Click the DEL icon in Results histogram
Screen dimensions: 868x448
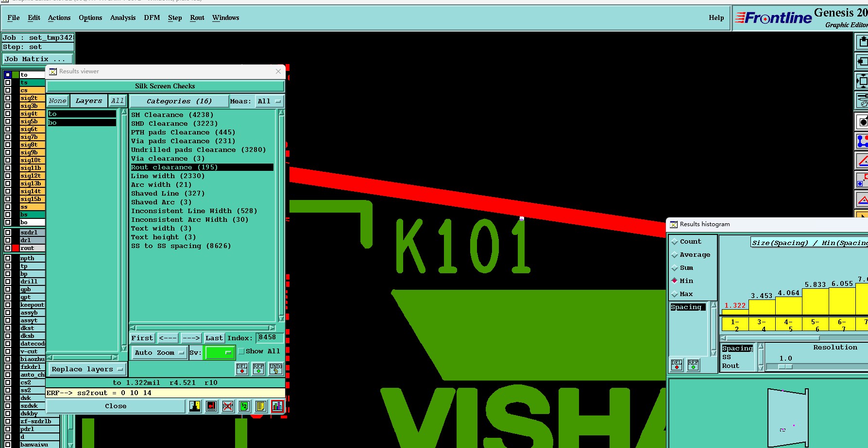tap(677, 365)
